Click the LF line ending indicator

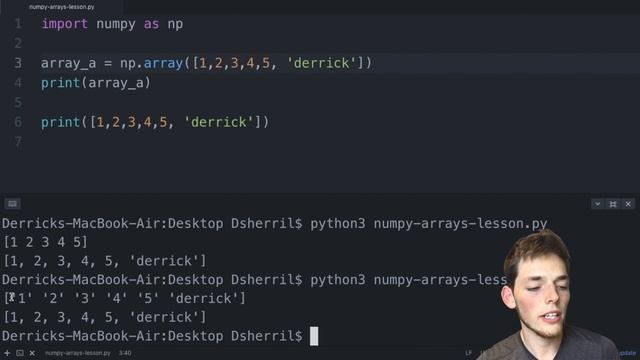tap(468, 353)
